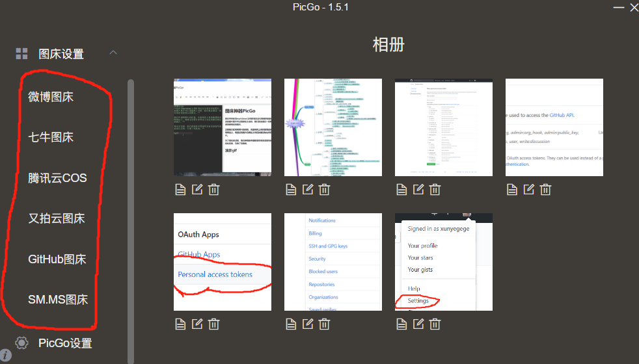
Task: Edit the GitHub API text image entry
Action: pyautogui.click(x=529, y=189)
